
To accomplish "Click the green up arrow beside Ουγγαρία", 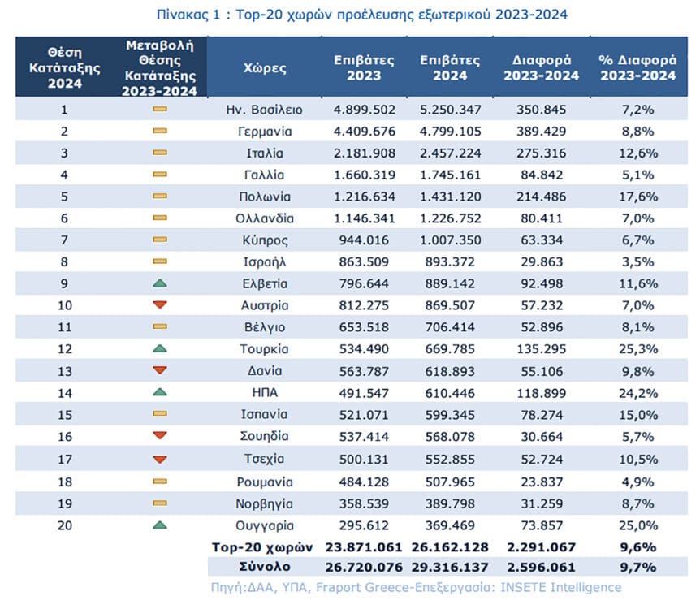I will [x=160, y=525].
